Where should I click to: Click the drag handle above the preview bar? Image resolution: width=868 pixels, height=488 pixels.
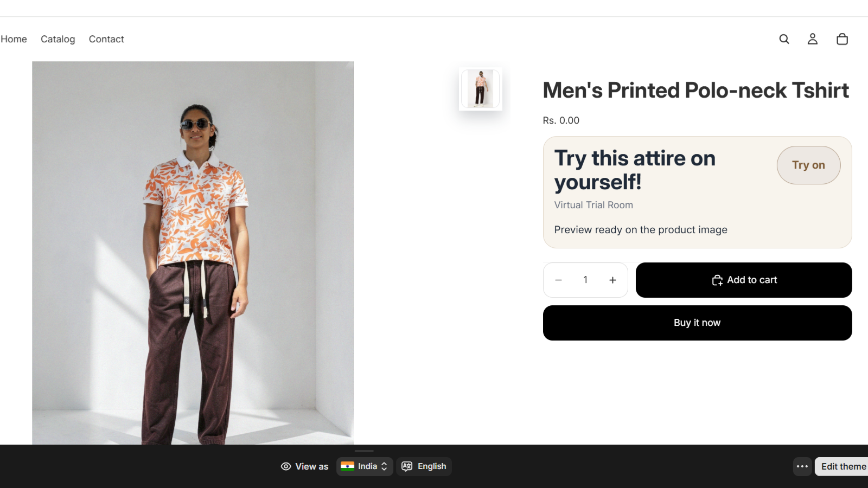point(364,451)
